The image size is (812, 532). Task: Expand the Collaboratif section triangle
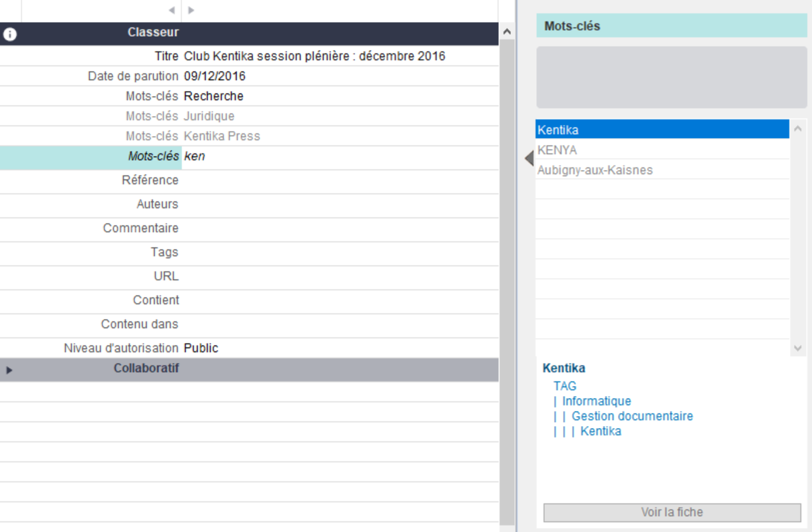point(9,370)
